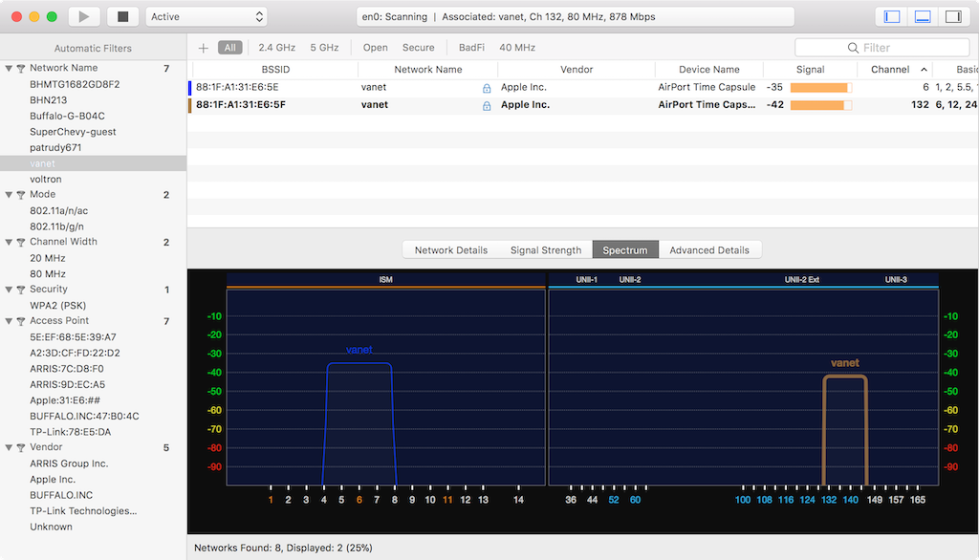Select ARRIS Group Inc. vendor filter

point(69,463)
